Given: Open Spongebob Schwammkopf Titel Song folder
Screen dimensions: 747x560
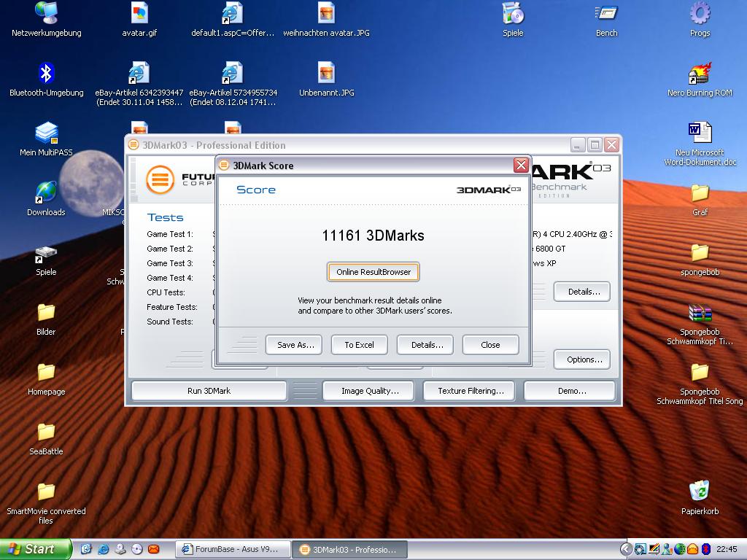Looking at the screenshot, I should click(x=700, y=373).
